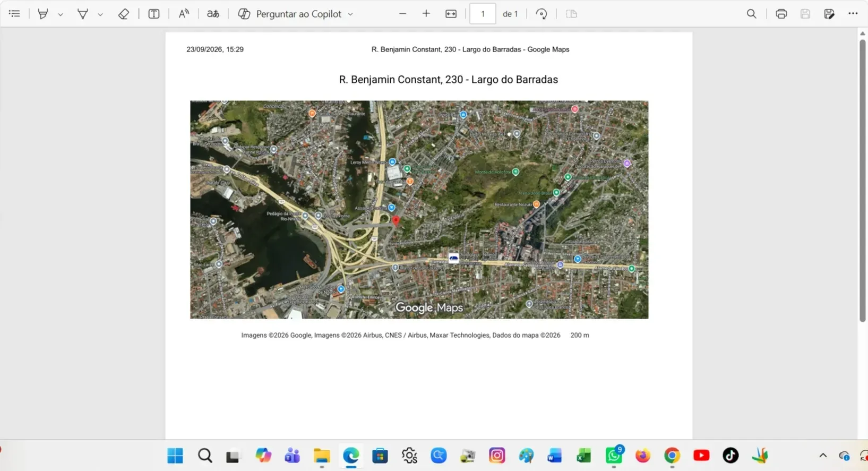Open Google Chrome from taskbar

tap(672, 456)
